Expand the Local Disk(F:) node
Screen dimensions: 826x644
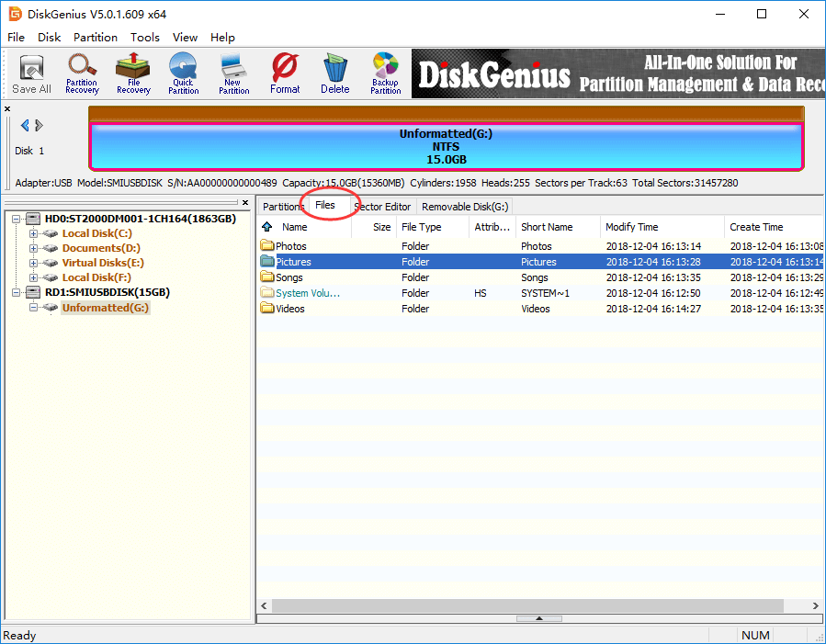tap(33, 278)
